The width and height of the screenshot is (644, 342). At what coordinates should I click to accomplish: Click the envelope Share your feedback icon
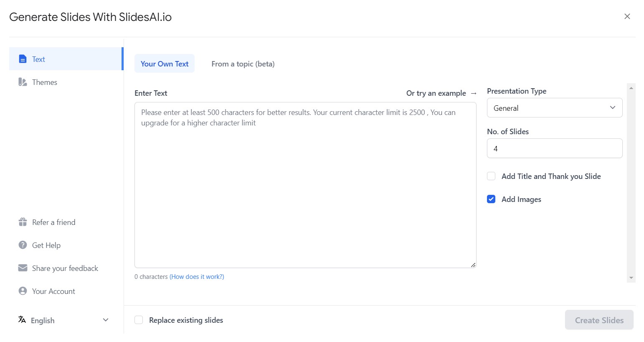tap(23, 268)
